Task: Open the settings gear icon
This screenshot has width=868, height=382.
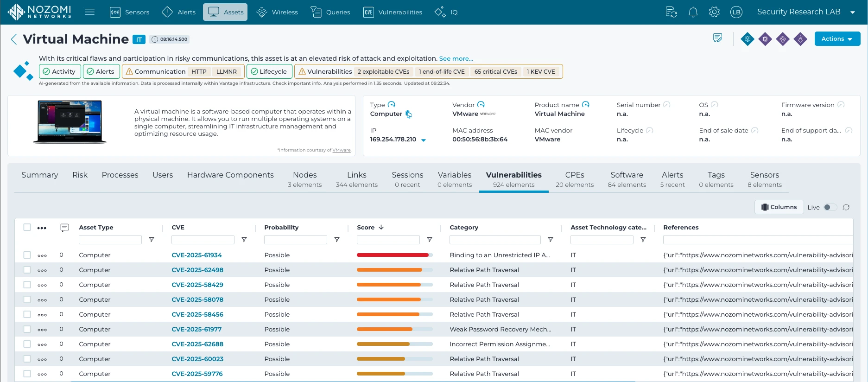Action: click(714, 12)
